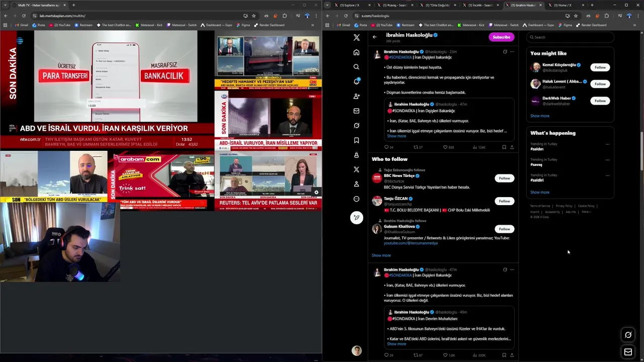The height and width of the screenshot is (362, 644).
Task: Subscribe to İbrahim Haskoloğlu
Action: click(x=501, y=37)
